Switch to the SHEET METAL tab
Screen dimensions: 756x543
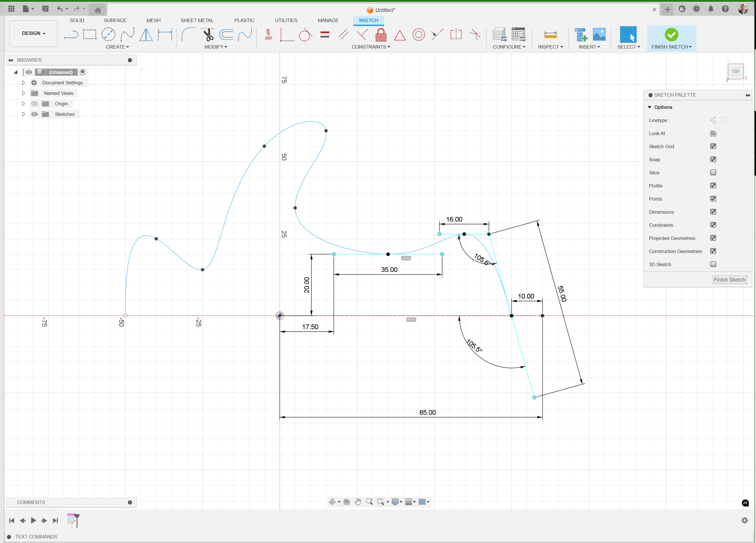pos(197,20)
